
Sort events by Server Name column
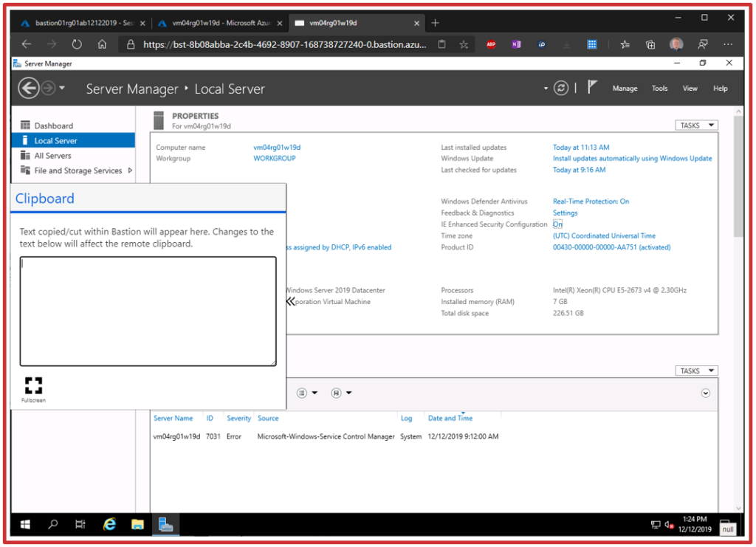pos(173,419)
